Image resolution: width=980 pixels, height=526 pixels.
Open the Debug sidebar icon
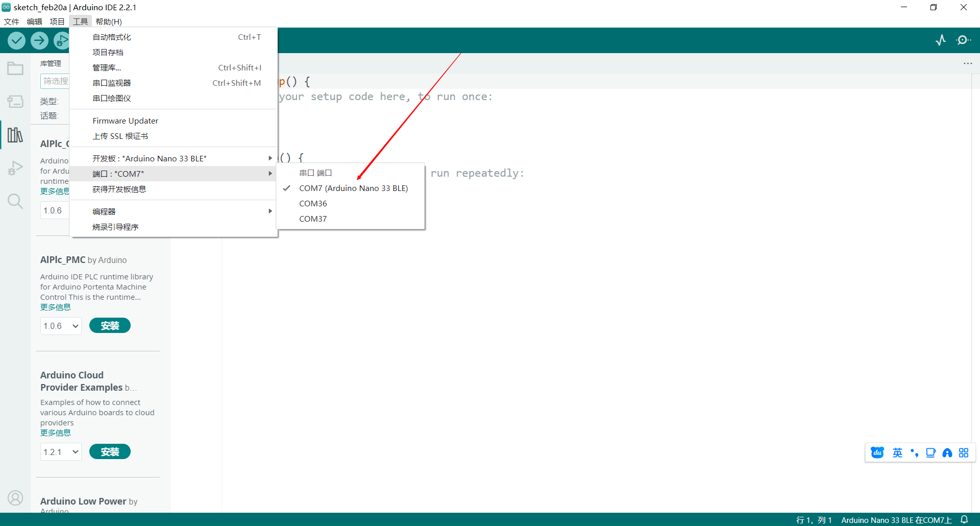pos(15,168)
